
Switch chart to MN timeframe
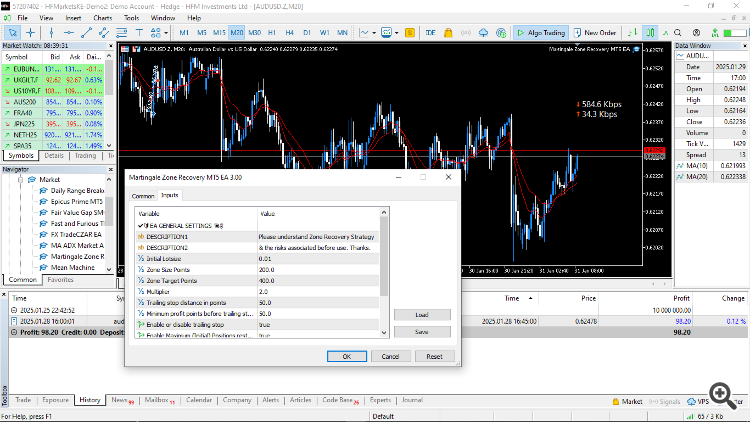click(x=342, y=33)
